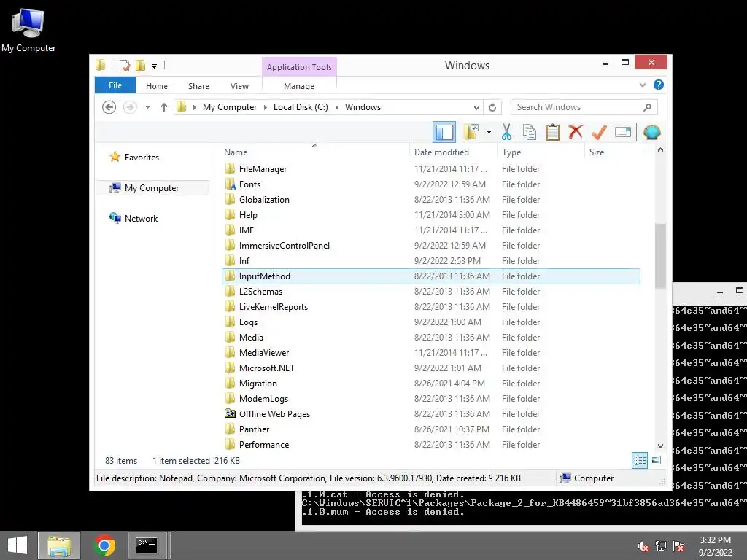Screen dimensions: 747x560
Task: Click the Help question mark icon
Action: tap(659, 85)
